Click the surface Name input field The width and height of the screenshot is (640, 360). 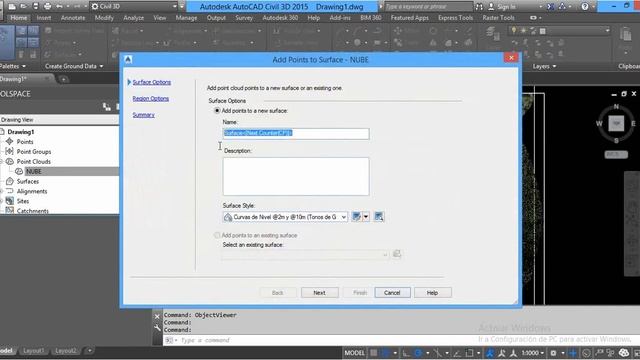(296, 133)
